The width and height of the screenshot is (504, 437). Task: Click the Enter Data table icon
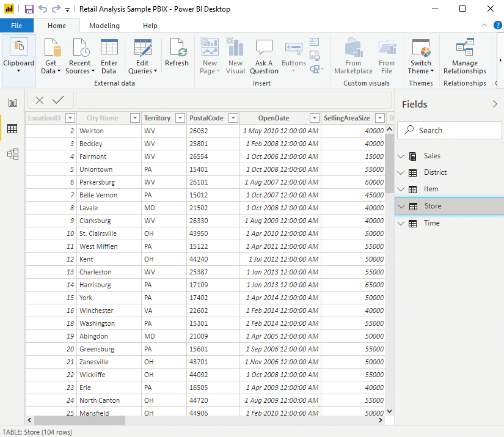(x=109, y=47)
